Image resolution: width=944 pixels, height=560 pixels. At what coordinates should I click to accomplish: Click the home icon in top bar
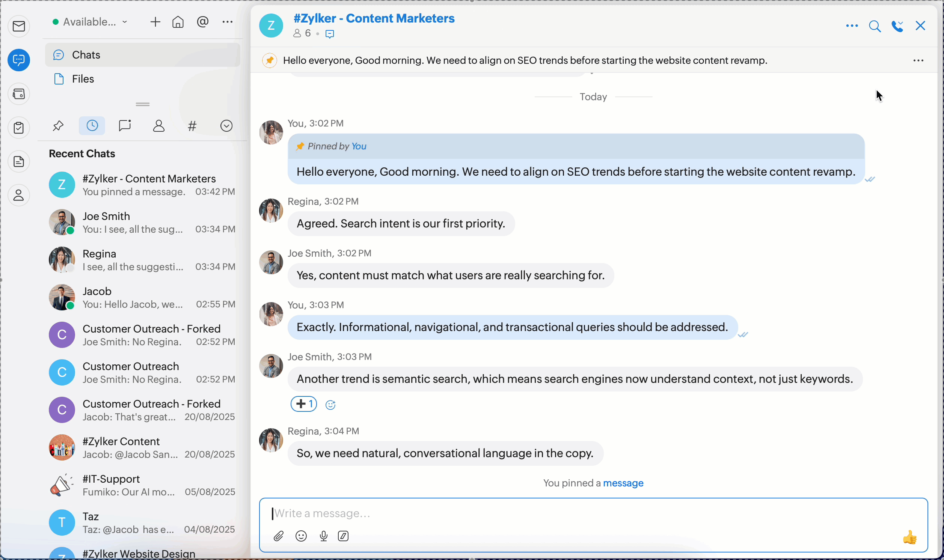click(x=178, y=22)
